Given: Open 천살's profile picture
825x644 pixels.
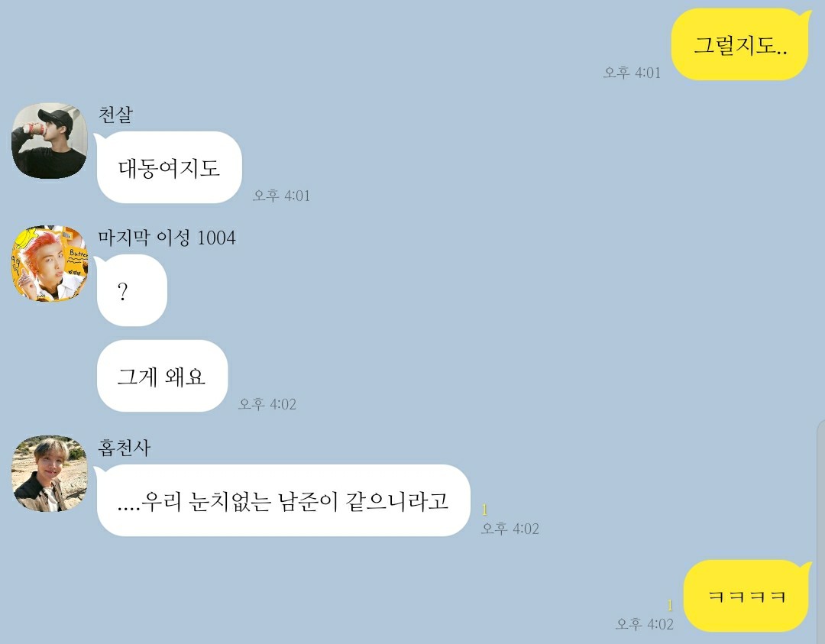Looking at the screenshot, I should tap(50, 141).
